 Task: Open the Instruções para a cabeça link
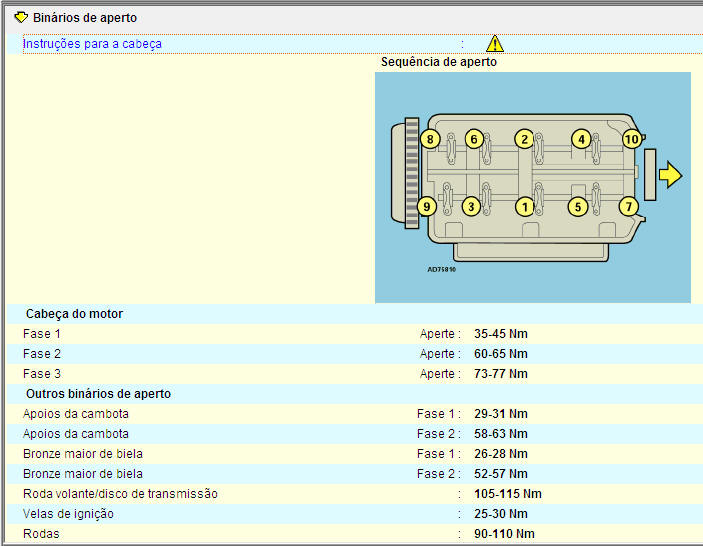pyautogui.click(x=92, y=44)
